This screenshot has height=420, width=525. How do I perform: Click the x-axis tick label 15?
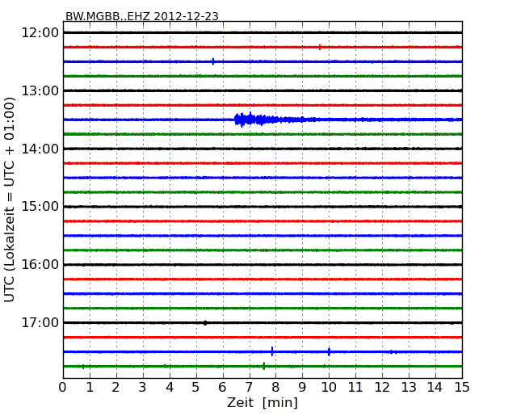point(462,388)
